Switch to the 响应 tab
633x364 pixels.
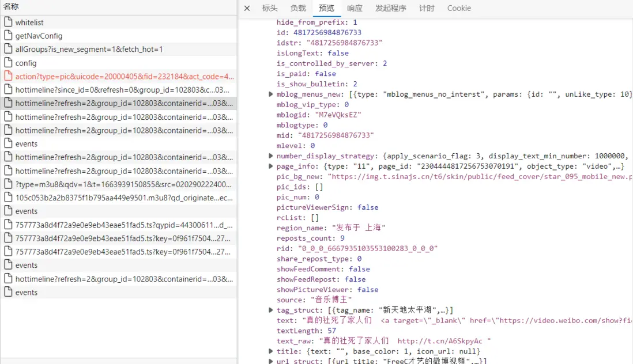pyautogui.click(x=355, y=8)
